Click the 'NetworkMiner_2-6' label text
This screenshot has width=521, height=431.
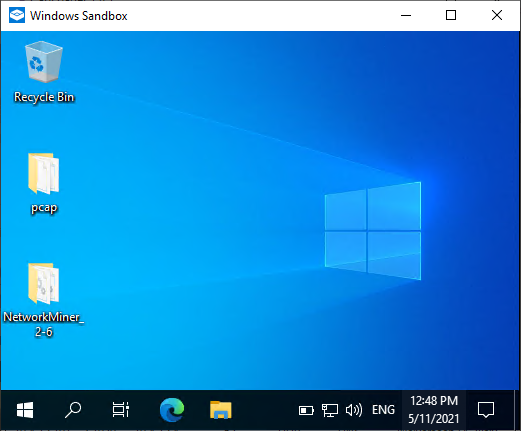(44, 324)
